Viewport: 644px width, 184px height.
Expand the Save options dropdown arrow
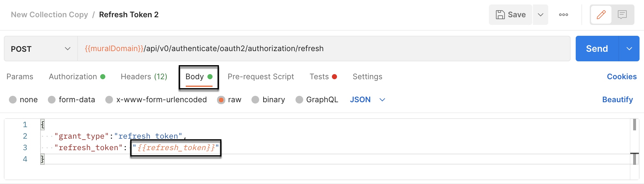(x=540, y=15)
